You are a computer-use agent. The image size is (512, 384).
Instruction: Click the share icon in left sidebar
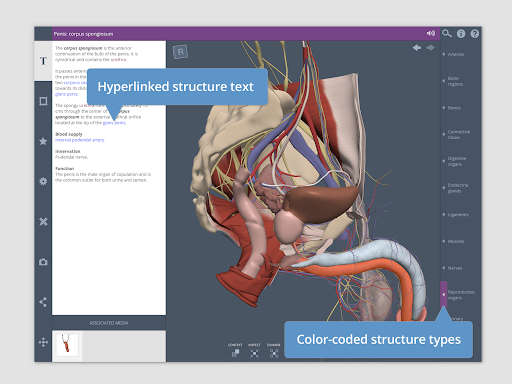click(43, 302)
